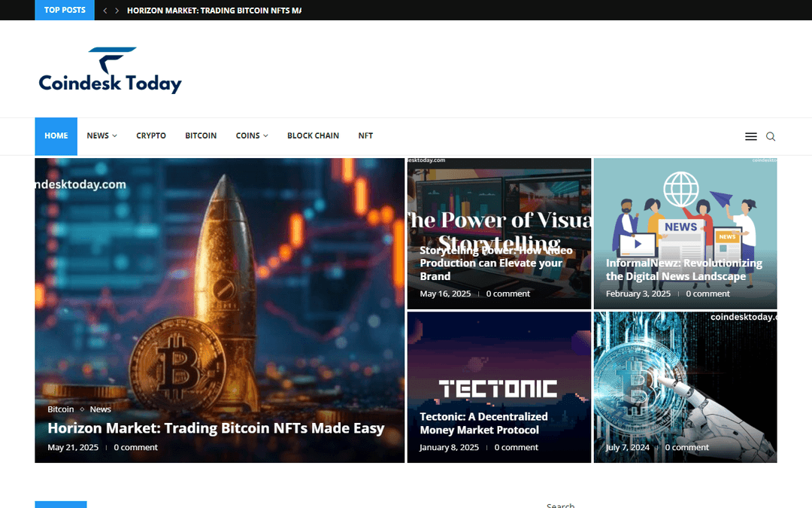Click the February 3, 2025 date

click(x=638, y=294)
